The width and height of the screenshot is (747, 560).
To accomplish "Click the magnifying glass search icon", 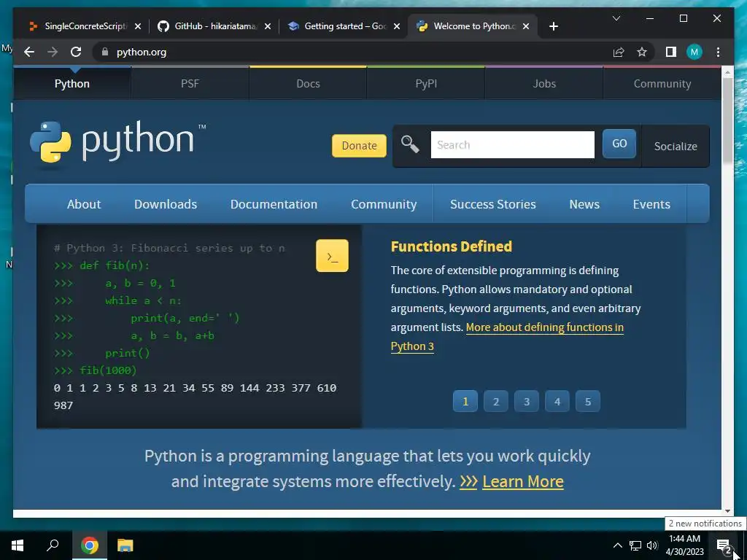I will (410, 144).
